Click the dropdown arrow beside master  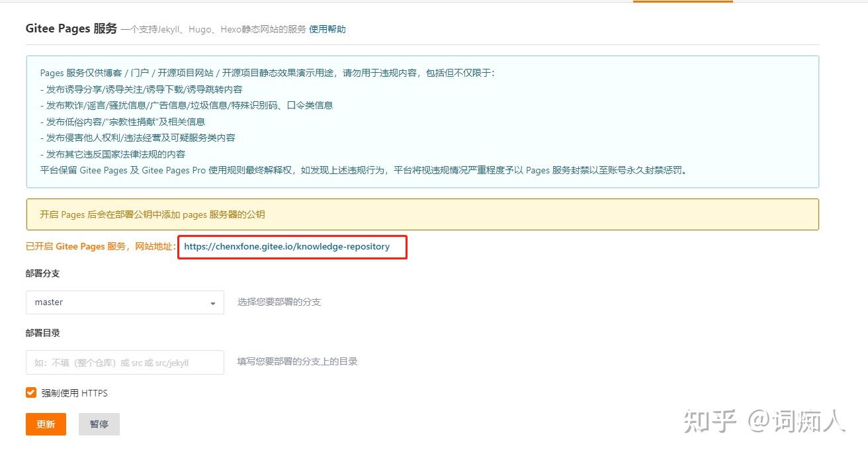[x=213, y=302]
